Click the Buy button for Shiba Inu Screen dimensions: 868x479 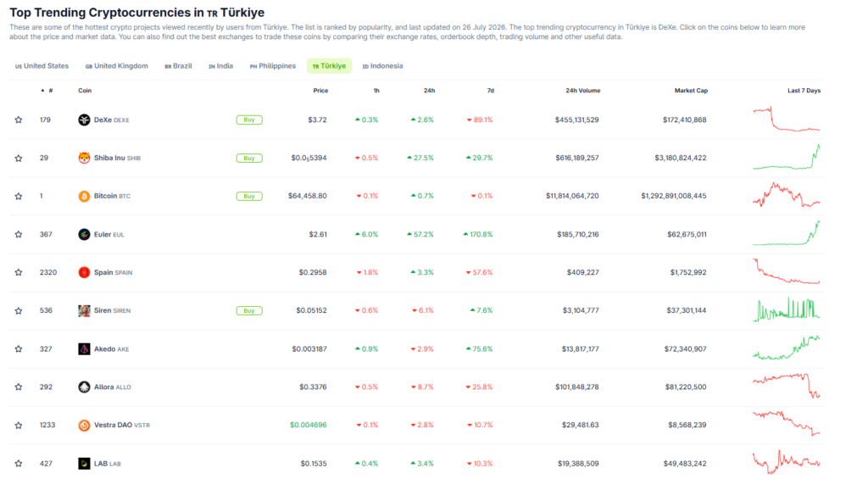[x=249, y=158]
